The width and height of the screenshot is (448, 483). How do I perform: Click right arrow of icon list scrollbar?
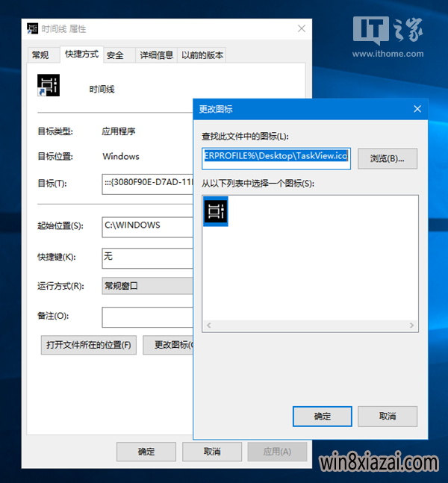tap(411, 325)
